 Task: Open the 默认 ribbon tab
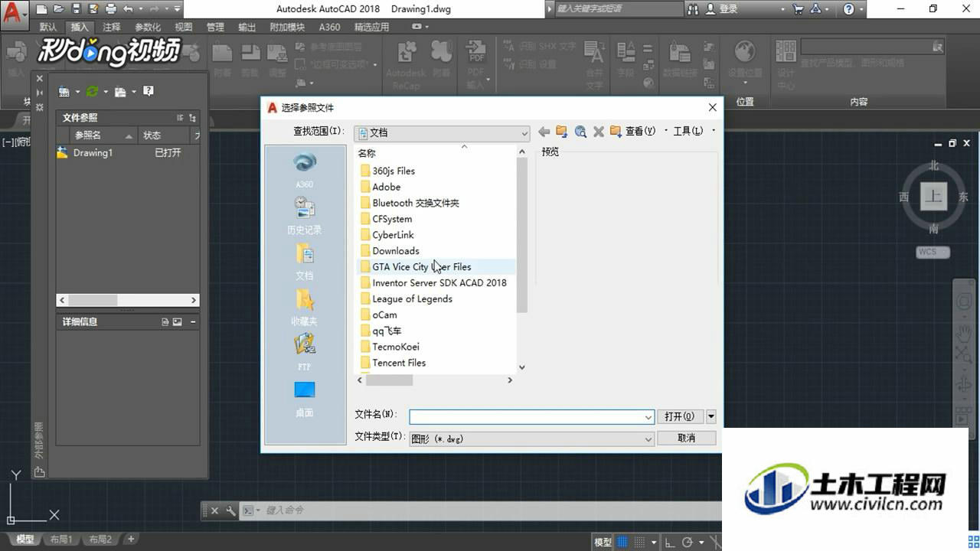pyautogui.click(x=47, y=27)
